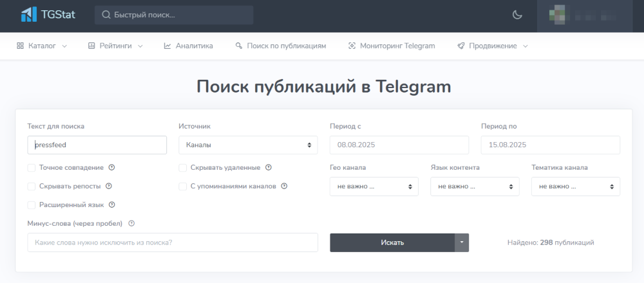Viewport: 644px width, 283px height.
Task: Click the Поиск публикаций в Telegram heading
Action: [324, 87]
